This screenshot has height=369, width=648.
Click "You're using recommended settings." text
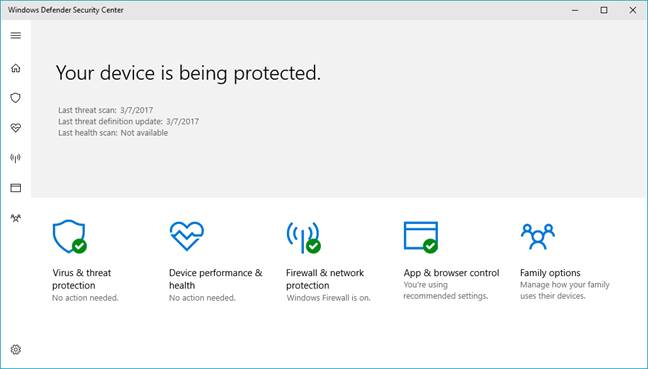446,290
